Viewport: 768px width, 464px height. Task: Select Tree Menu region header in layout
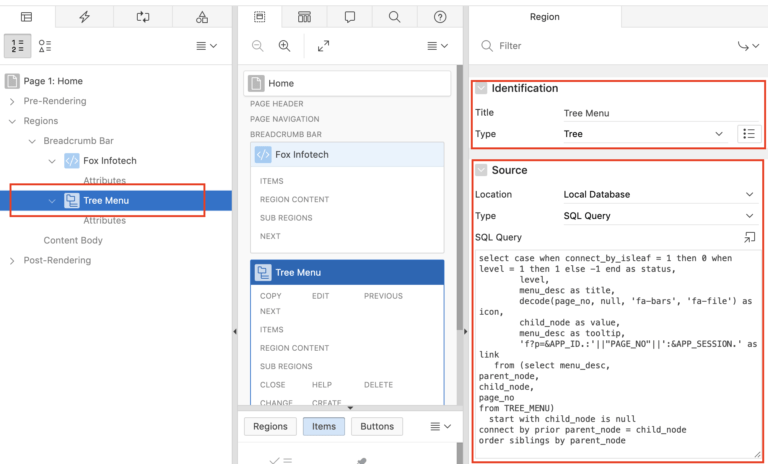[x=347, y=272]
